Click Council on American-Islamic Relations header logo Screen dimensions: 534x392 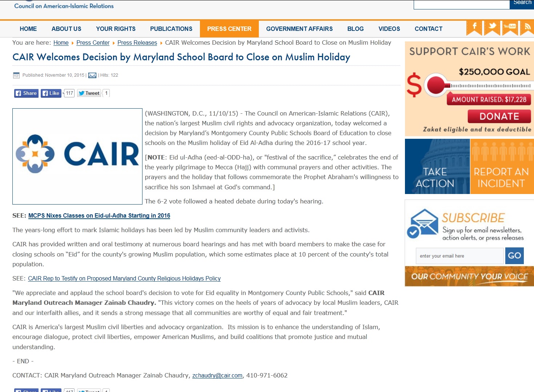point(64,5)
